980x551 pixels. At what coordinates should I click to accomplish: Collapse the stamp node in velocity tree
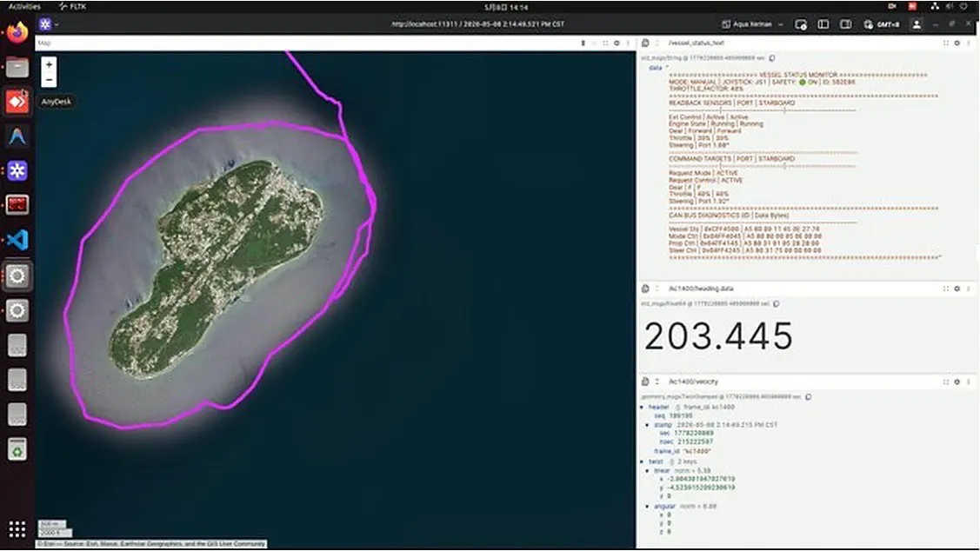pyautogui.click(x=648, y=425)
